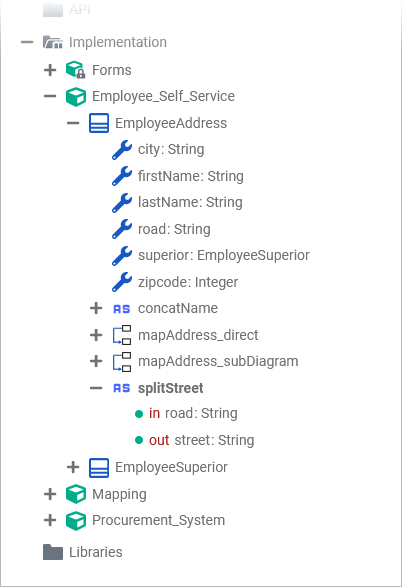Screen dimensions: 402x587
Task: Click the EmployeeAddress class icon
Action: point(99,123)
